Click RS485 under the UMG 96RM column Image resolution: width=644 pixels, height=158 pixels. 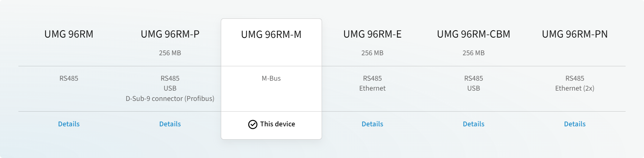[69, 78]
